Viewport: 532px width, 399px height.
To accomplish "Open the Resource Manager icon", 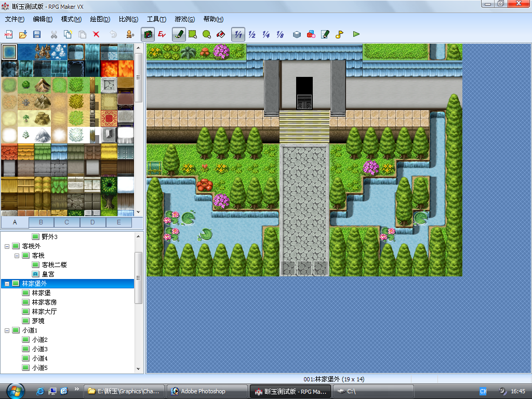I will click(311, 34).
